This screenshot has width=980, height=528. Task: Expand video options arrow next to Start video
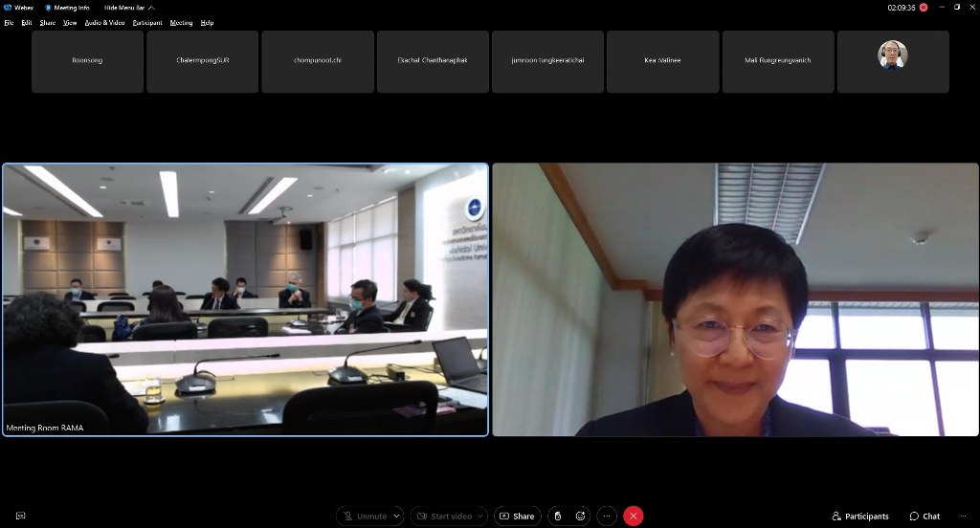coord(480,516)
